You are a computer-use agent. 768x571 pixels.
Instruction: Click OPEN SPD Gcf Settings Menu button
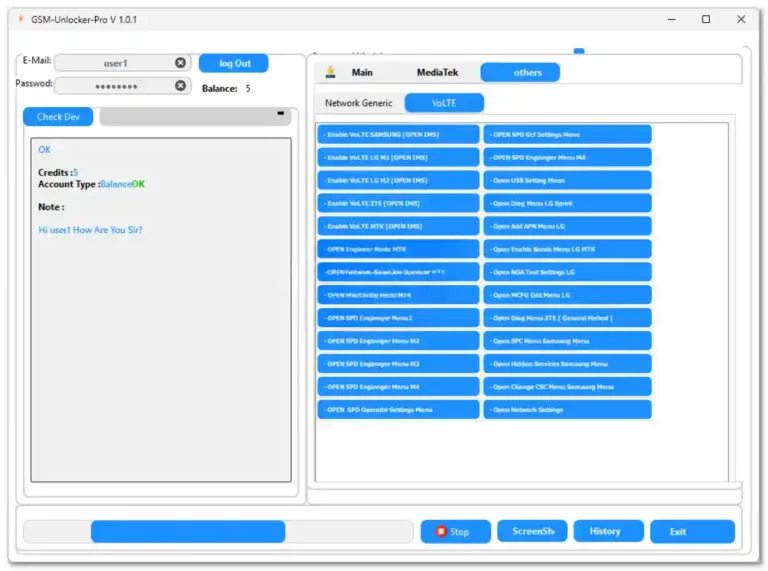[568, 135]
